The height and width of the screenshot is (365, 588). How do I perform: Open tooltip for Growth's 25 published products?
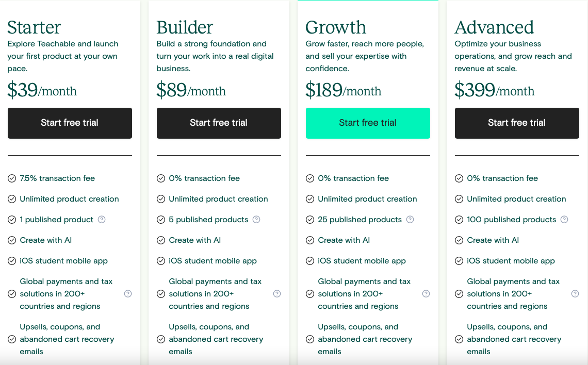(410, 220)
